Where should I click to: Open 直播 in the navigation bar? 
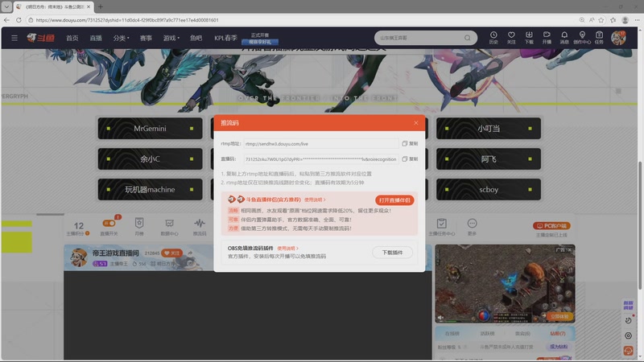tap(96, 38)
